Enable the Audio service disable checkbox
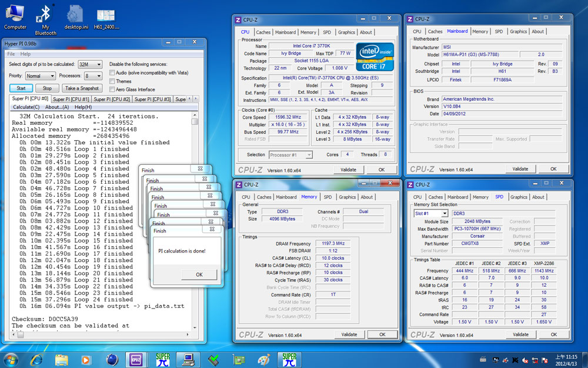Viewport: 588px width, 368px height. click(112, 73)
